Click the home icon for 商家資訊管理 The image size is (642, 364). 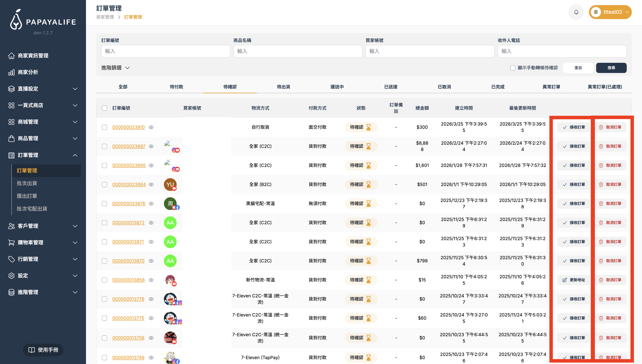click(x=11, y=56)
